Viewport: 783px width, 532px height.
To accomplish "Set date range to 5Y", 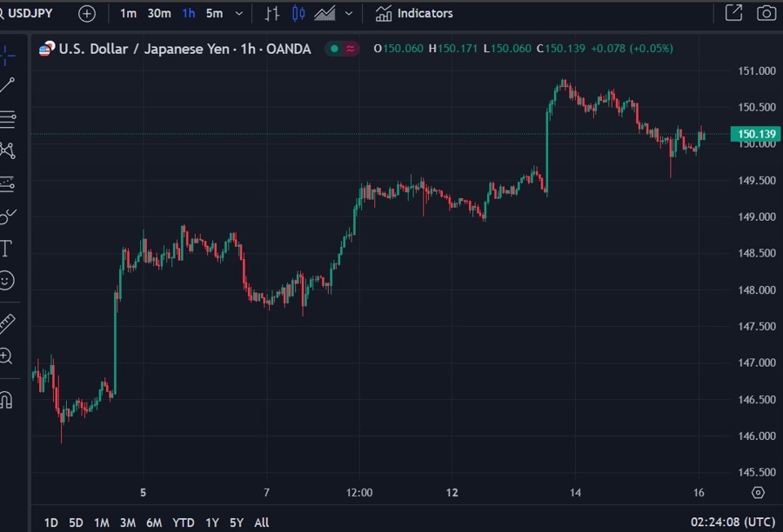I will [237, 522].
